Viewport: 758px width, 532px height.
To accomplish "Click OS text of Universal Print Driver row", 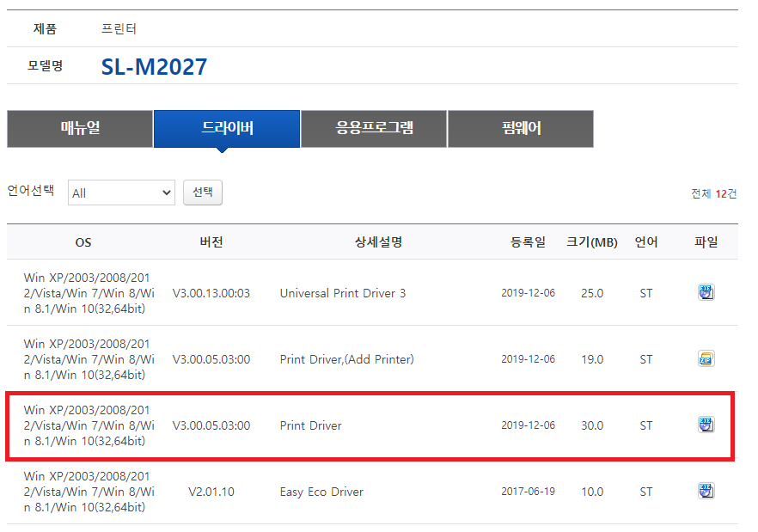I will [x=89, y=293].
